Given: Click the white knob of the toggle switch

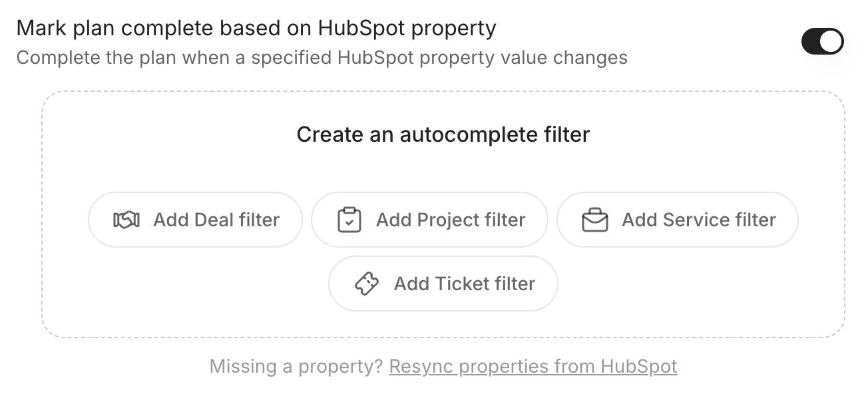Looking at the screenshot, I should tap(831, 43).
